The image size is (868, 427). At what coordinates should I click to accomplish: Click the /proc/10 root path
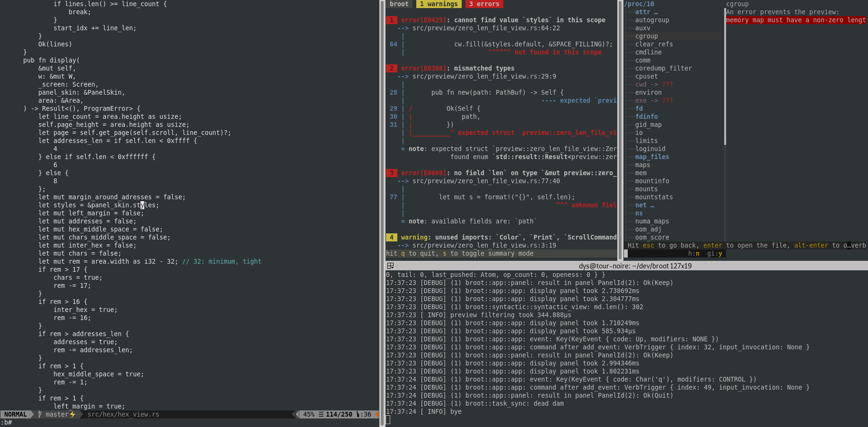point(639,4)
